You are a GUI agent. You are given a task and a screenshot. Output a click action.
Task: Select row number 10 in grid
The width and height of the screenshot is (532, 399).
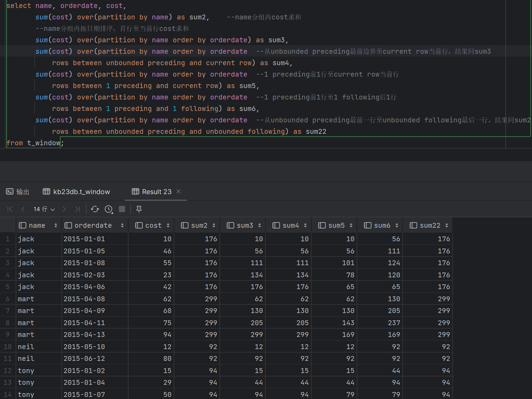[x=8, y=347]
